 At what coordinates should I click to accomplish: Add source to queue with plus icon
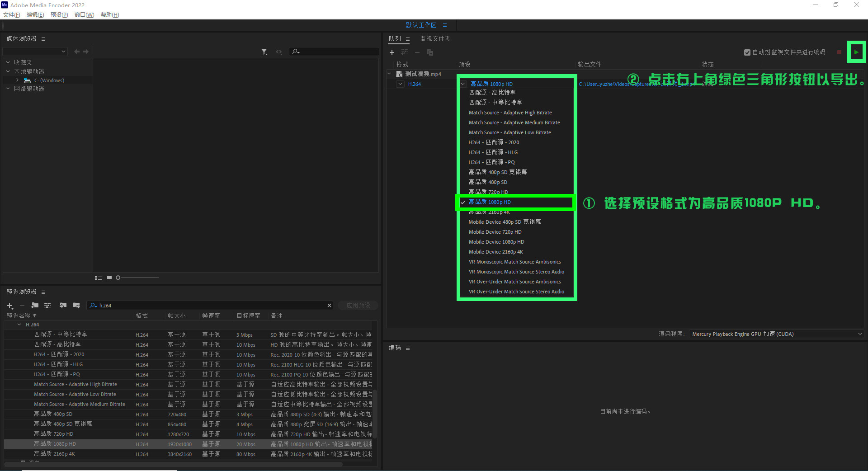click(x=392, y=52)
